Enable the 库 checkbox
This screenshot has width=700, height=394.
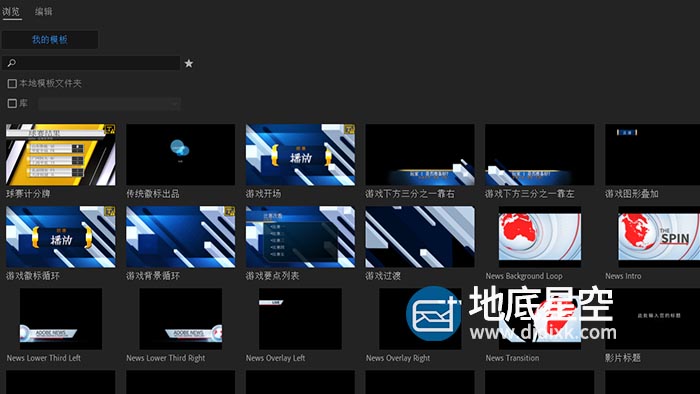(x=12, y=104)
